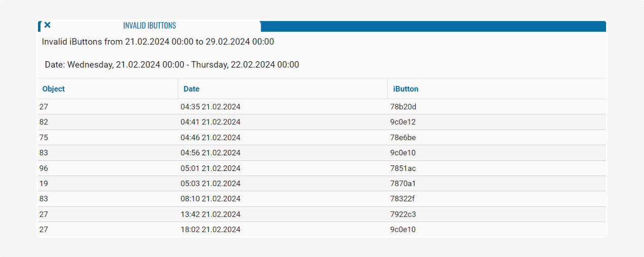Close the Invalid iButtons panel with X
Viewport: 644px width, 257px height.
coord(47,25)
